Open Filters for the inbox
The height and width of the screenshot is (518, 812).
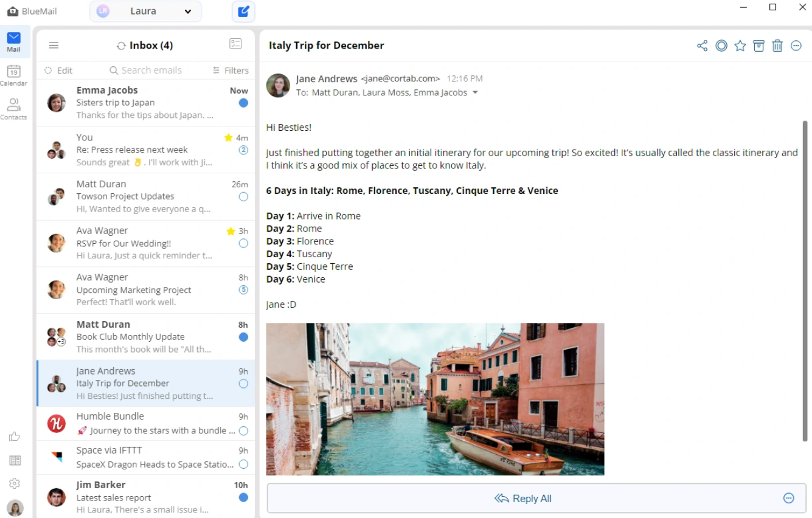(230, 70)
